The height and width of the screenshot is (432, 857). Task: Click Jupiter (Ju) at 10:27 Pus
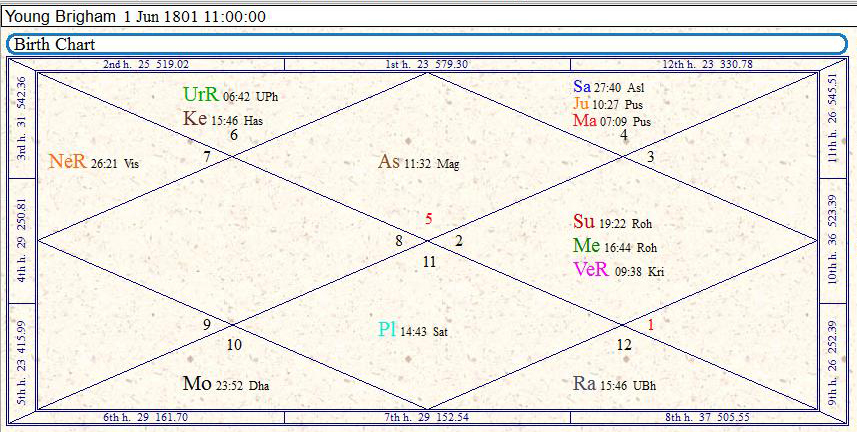pos(581,104)
